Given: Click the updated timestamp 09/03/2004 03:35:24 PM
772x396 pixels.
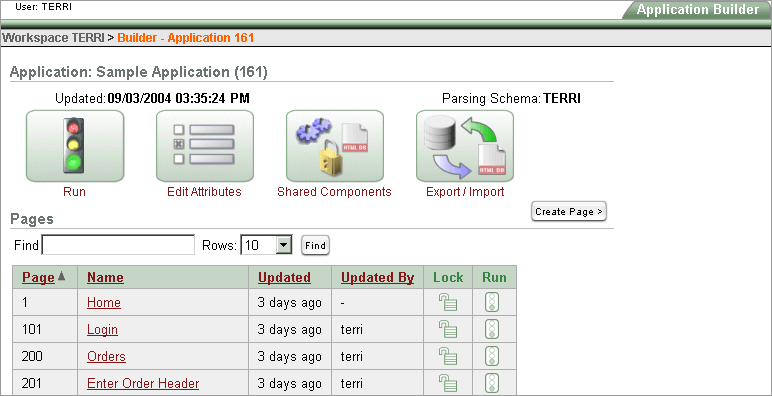Looking at the screenshot, I should click(179, 99).
